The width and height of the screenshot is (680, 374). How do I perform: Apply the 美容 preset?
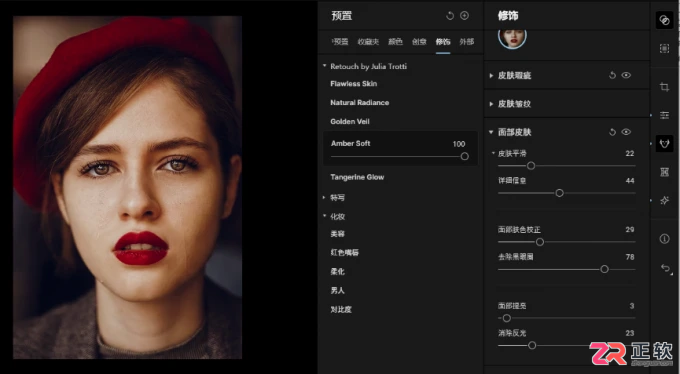point(337,234)
